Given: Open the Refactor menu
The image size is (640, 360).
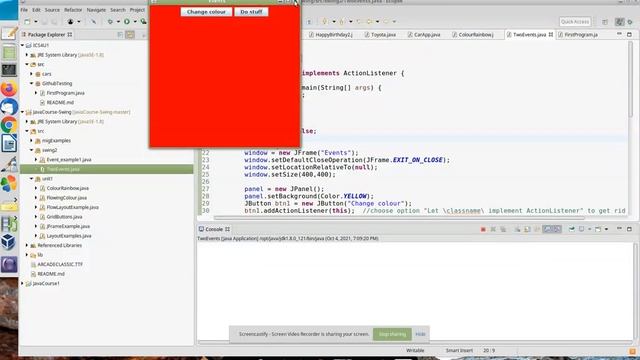Looking at the screenshot, I should (x=73, y=10).
